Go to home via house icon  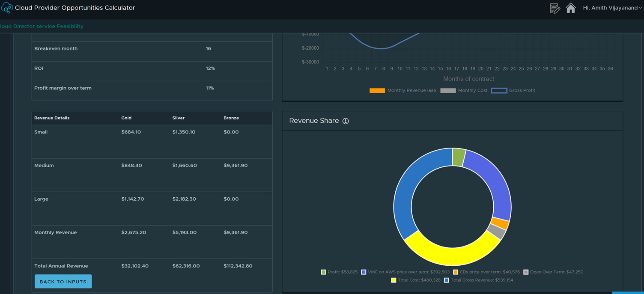(x=570, y=8)
